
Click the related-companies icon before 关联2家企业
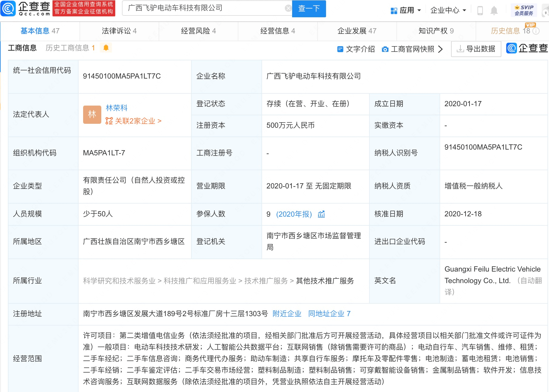pos(109,121)
